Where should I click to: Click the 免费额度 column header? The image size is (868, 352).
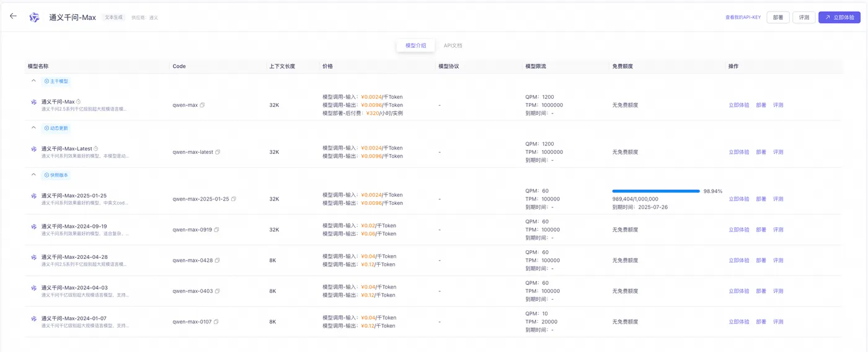point(622,66)
